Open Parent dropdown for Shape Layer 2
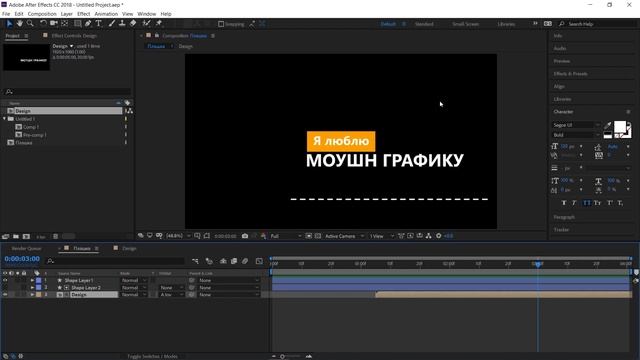 tap(229, 287)
